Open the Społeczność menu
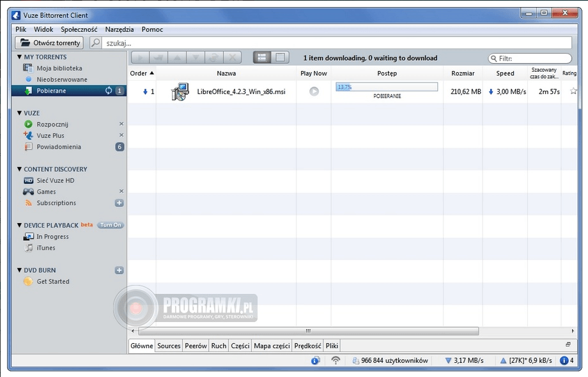588x377 pixels. coord(79,29)
